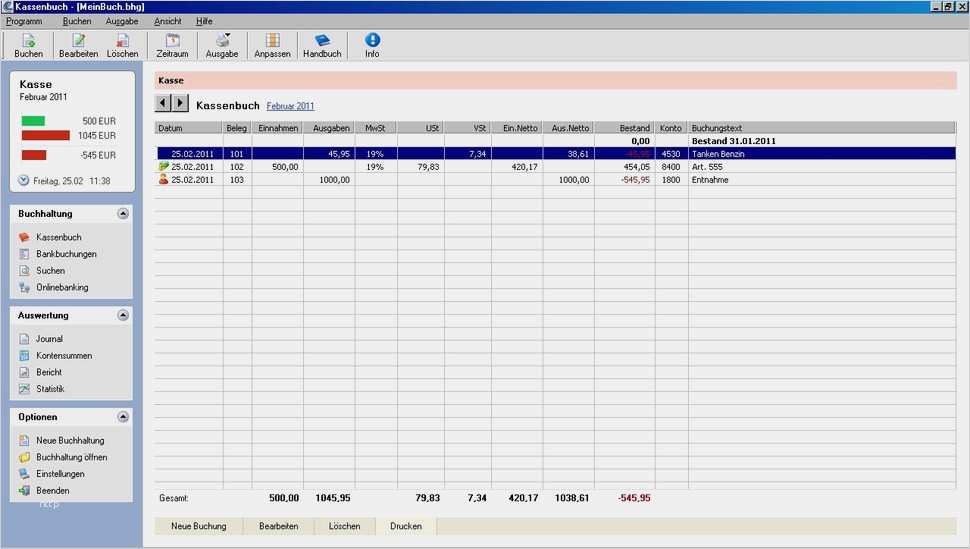This screenshot has height=549, width=970.
Task: Click the income icon on row 102
Action: pyautogui.click(x=163, y=166)
